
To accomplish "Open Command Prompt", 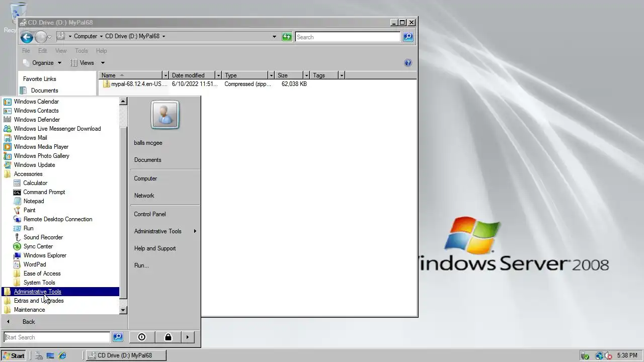I will pyautogui.click(x=44, y=192).
